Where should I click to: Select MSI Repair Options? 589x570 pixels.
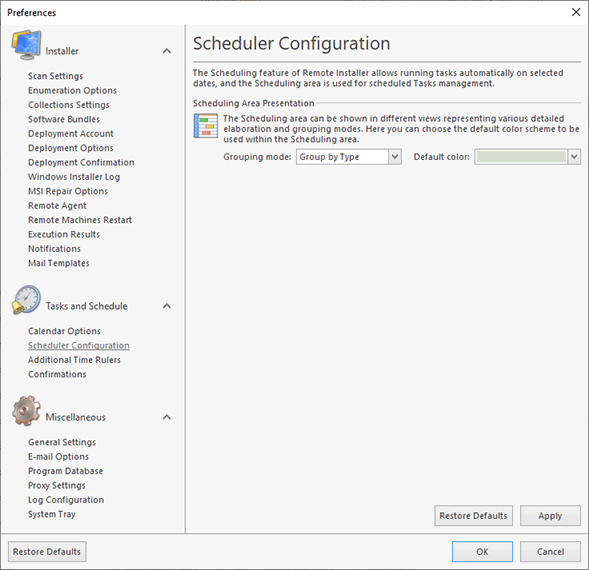click(68, 191)
